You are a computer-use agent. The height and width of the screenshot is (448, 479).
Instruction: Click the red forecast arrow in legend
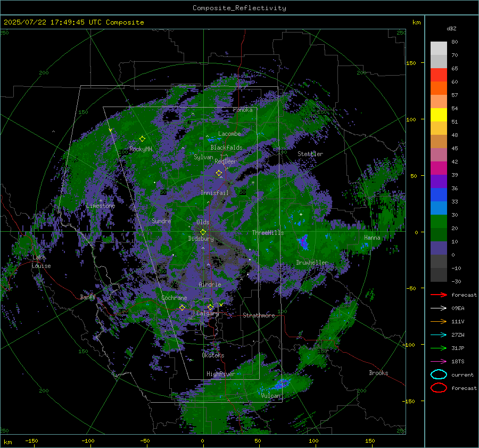[x=439, y=295]
